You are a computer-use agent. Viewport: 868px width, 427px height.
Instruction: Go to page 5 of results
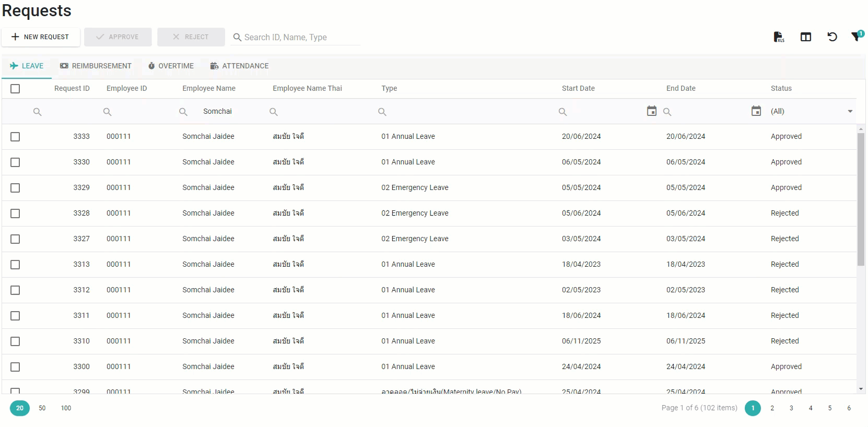(830, 408)
